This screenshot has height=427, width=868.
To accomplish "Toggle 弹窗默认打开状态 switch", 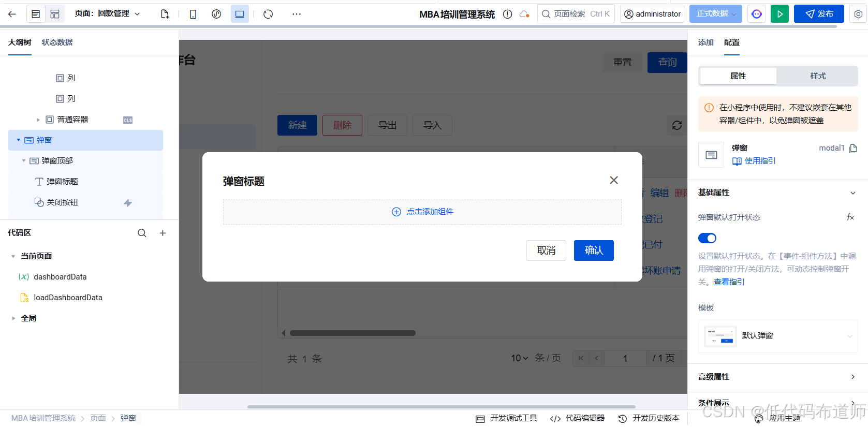I will click(707, 238).
